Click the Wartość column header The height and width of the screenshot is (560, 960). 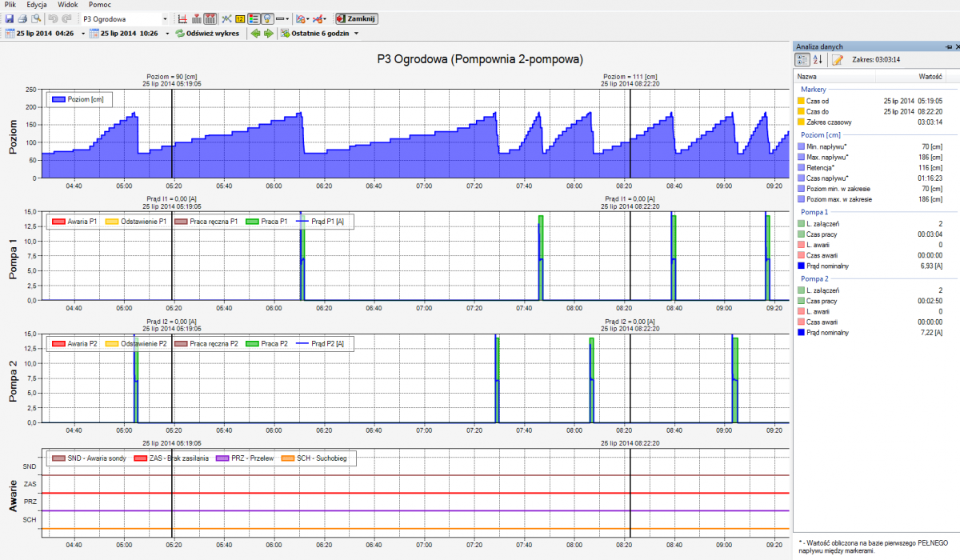929,76
